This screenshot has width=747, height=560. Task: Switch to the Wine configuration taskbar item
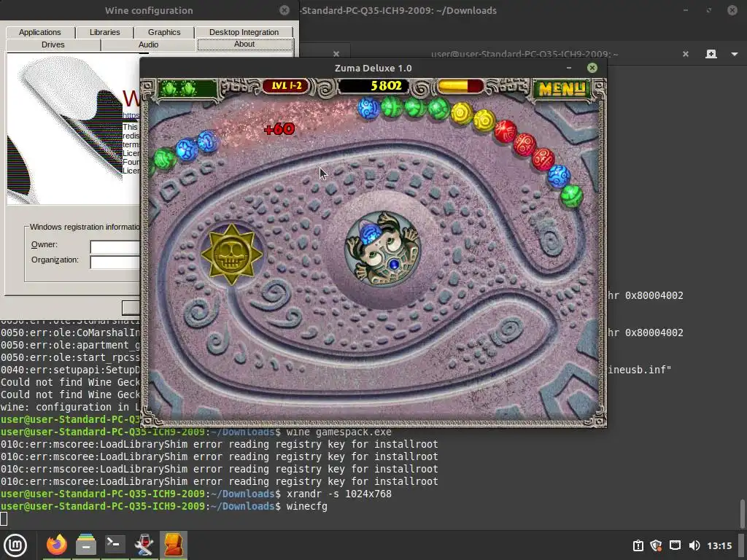click(x=144, y=545)
